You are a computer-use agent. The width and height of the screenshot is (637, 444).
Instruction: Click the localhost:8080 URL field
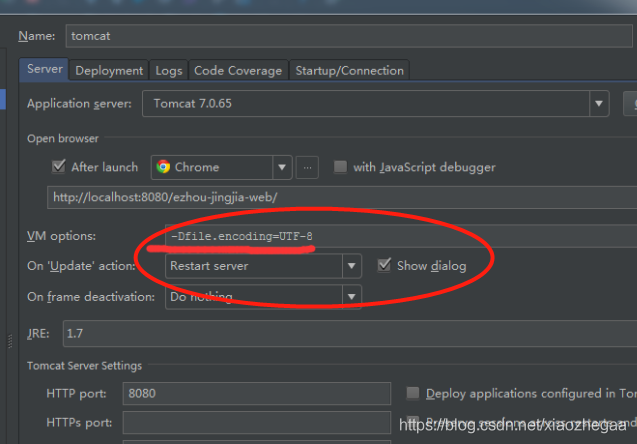(342, 197)
